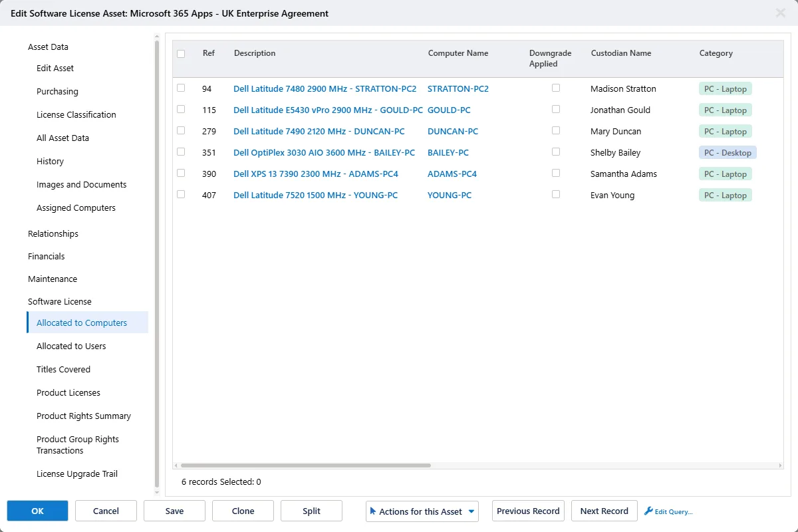The width and height of the screenshot is (798, 532).
Task: Open Product Licenses
Action: tap(68, 393)
